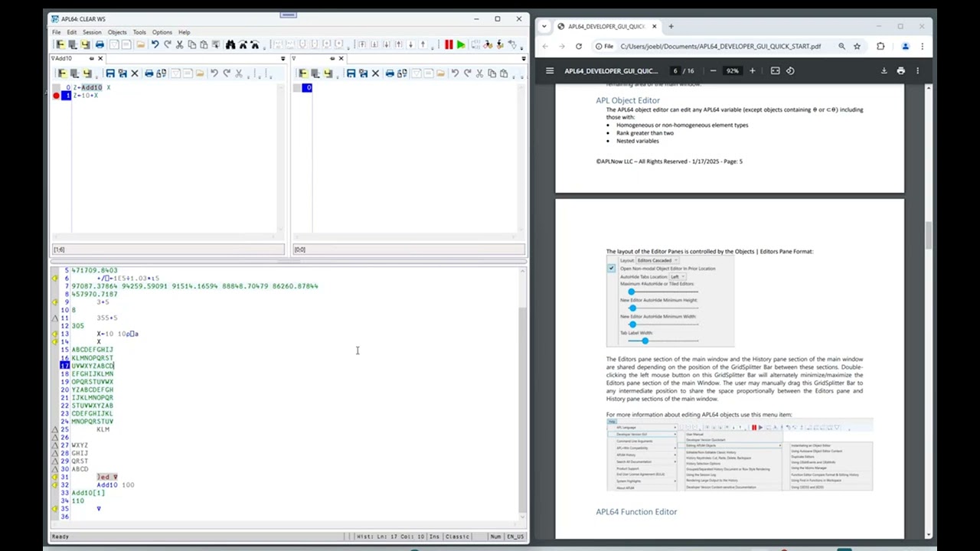Download the PDF via download icon
Viewport: 980px width, 551px height.
884,70
